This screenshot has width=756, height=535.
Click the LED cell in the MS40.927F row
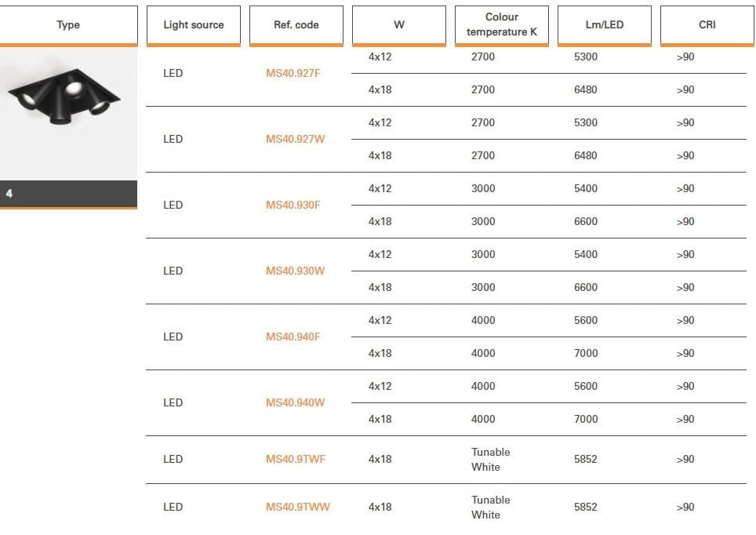(x=173, y=74)
